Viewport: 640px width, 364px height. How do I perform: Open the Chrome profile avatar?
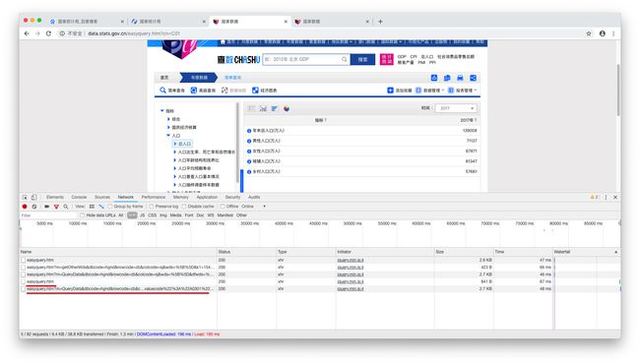602,33
